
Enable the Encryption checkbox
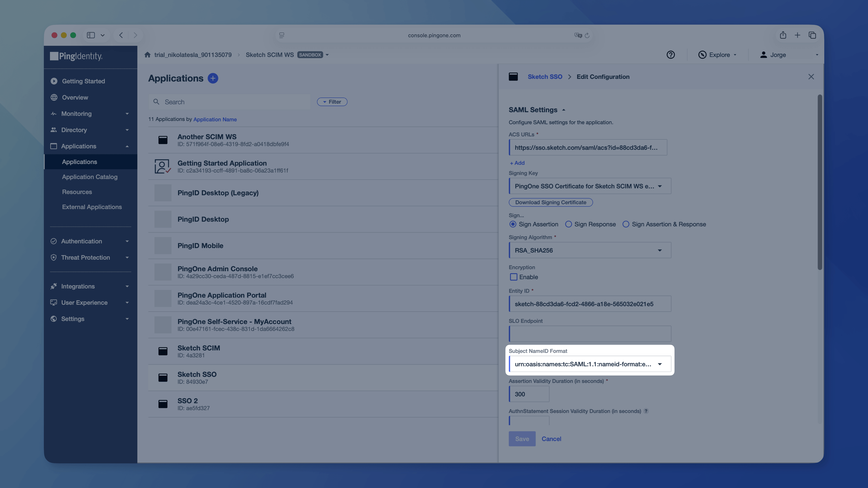pyautogui.click(x=514, y=277)
